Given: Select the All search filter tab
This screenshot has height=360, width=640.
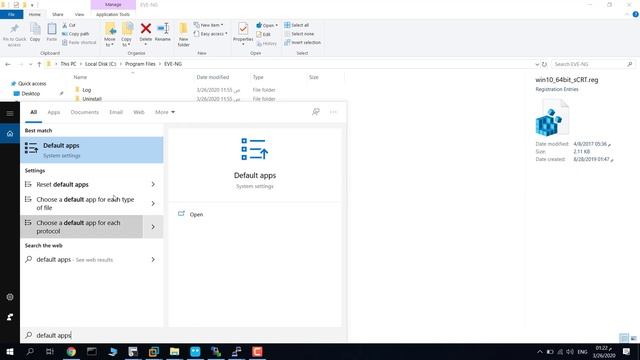Looking at the screenshot, I should point(33,112).
